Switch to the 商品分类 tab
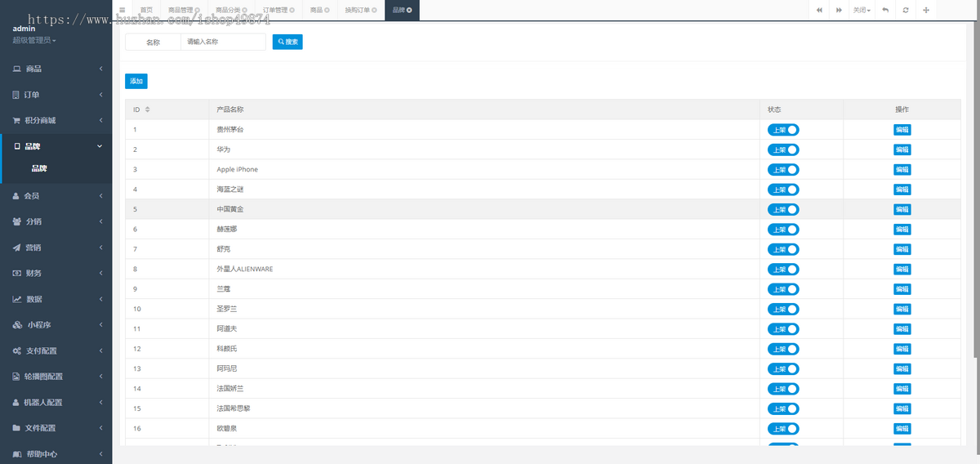The image size is (980, 464). point(231,10)
